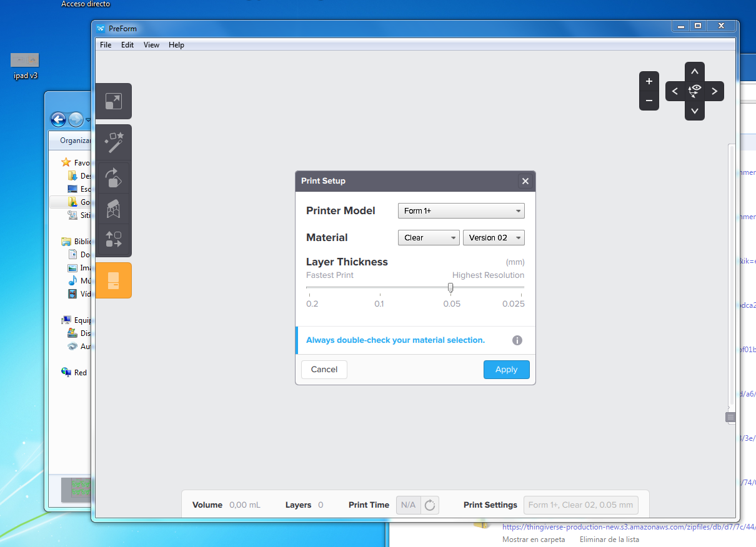
Task: Open the Version 02 dropdown
Action: click(494, 238)
